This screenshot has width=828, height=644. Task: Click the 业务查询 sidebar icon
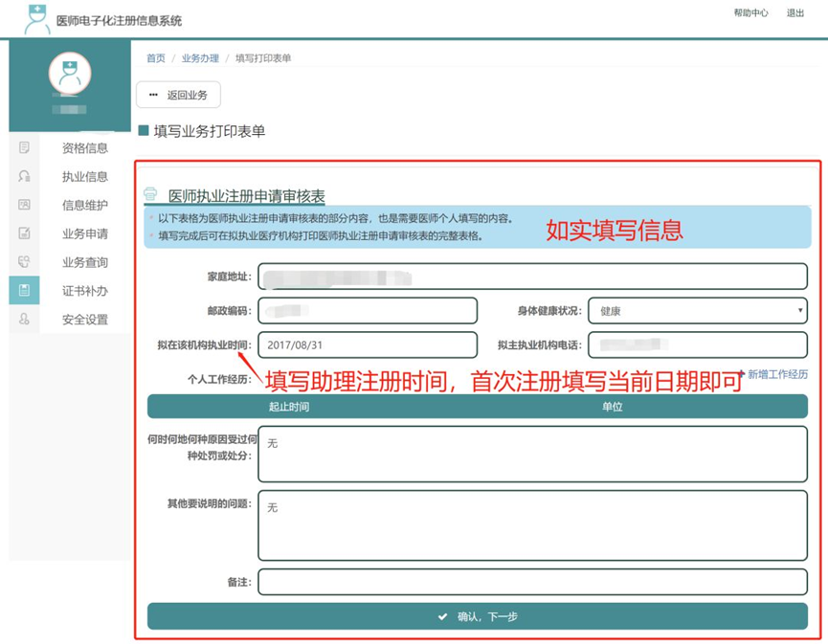(x=24, y=262)
